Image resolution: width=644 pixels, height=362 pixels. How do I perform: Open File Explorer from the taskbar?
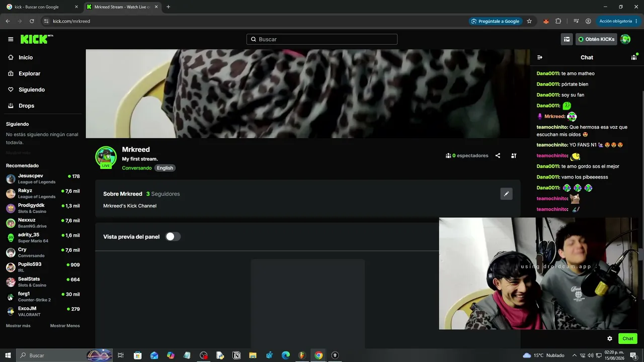(253, 355)
